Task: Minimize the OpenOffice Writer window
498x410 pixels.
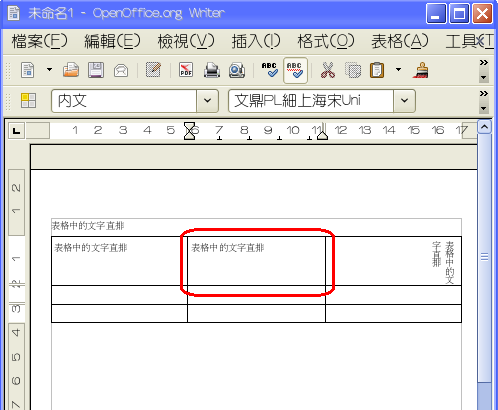Action: coord(436,14)
